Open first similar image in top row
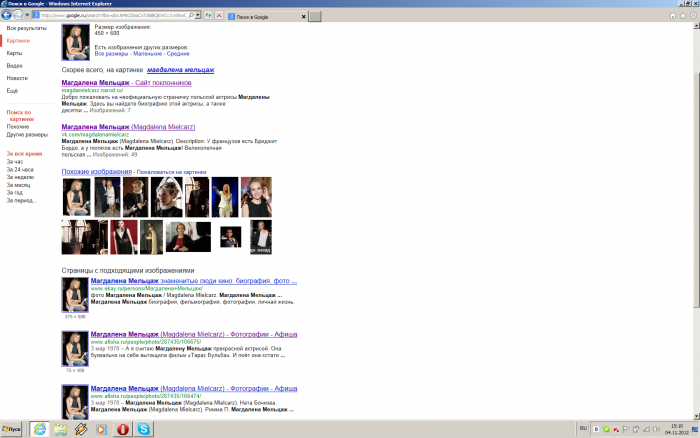The width and height of the screenshot is (700, 438). [x=76, y=197]
